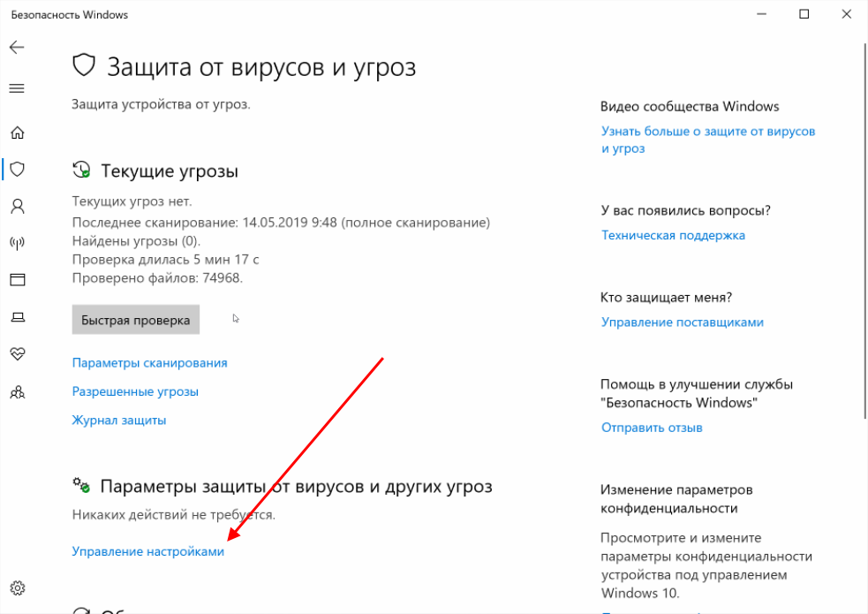The width and height of the screenshot is (868, 614).
Task: Click text Последнее сканирование: 14.05.2019 9:48
Action: (x=204, y=223)
